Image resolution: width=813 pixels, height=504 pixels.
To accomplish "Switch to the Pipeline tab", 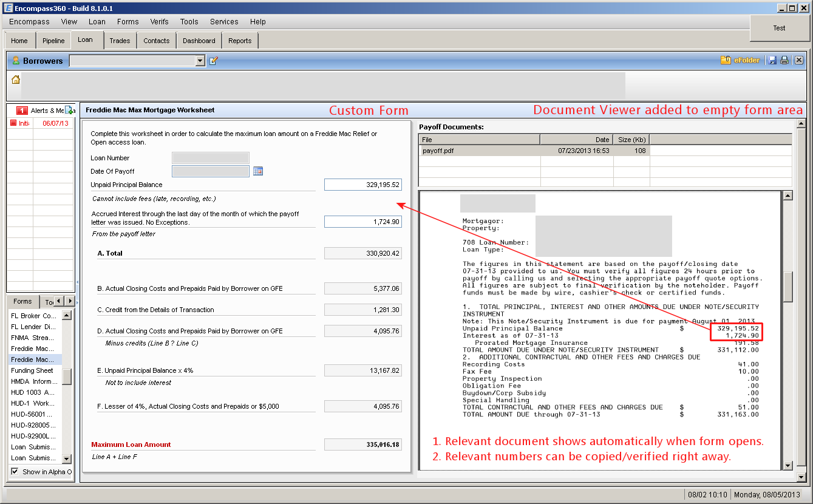I will [x=53, y=41].
